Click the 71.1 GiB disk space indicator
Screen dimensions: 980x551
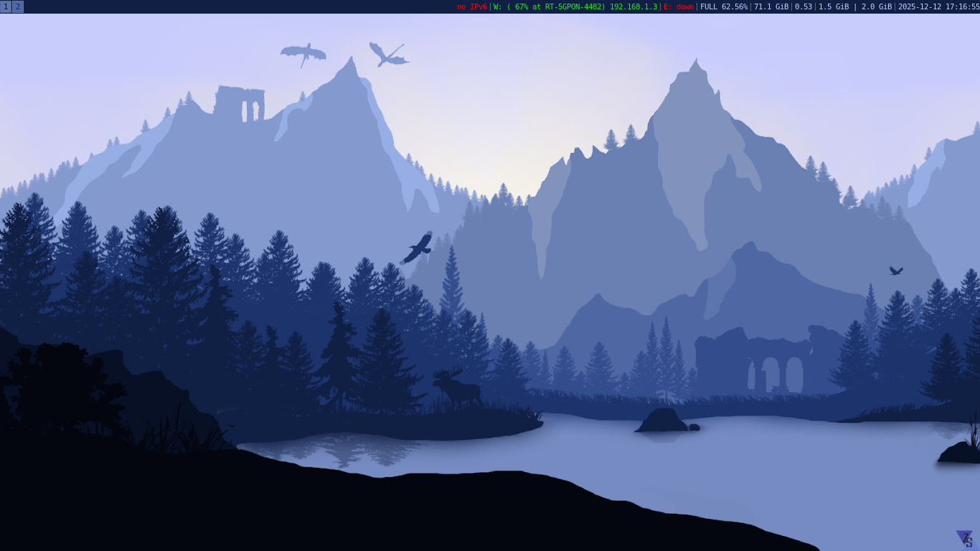pos(771,6)
